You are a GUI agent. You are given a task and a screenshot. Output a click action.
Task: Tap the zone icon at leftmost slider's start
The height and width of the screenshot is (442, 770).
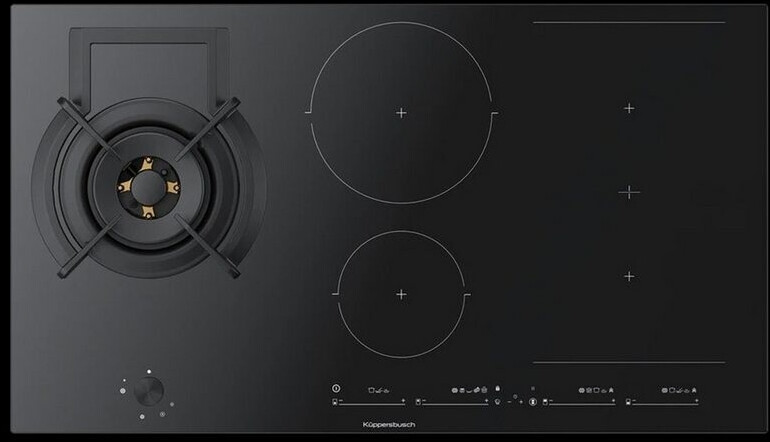(334, 402)
